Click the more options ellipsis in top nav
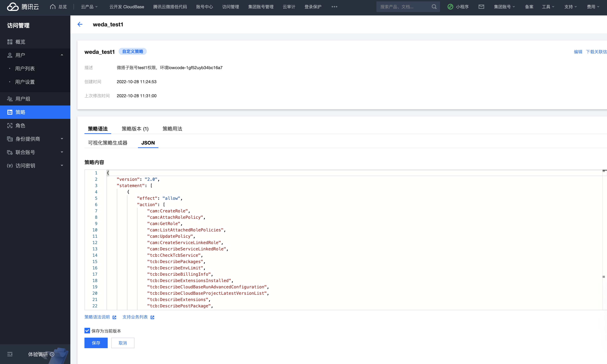 pos(334,7)
